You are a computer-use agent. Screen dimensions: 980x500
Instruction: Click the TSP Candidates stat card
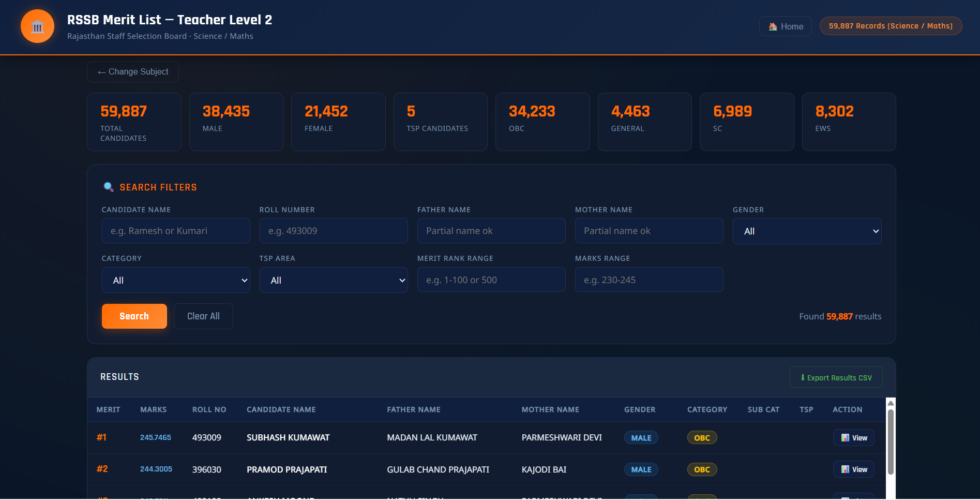(441, 122)
